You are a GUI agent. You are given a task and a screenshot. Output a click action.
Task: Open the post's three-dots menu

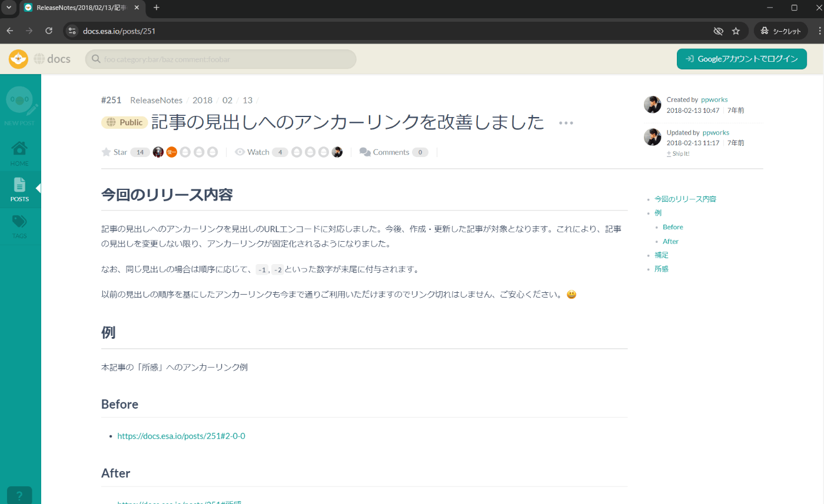[x=566, y=123]
